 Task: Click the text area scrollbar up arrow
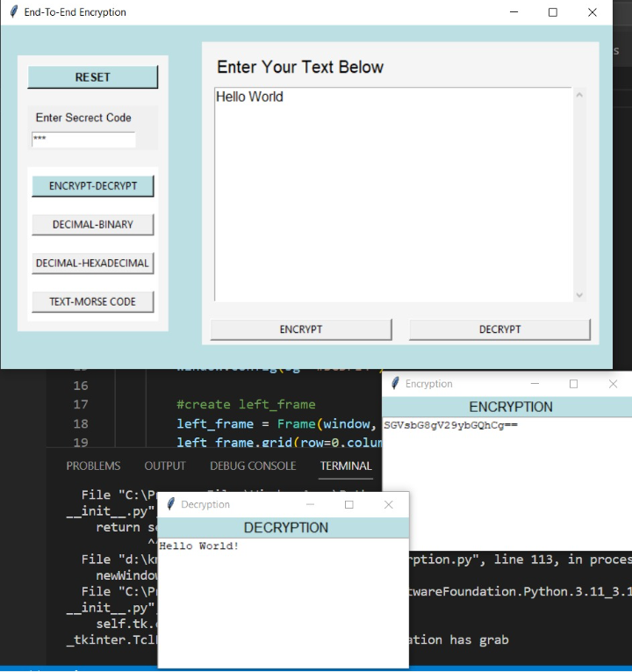pos(579,95)
